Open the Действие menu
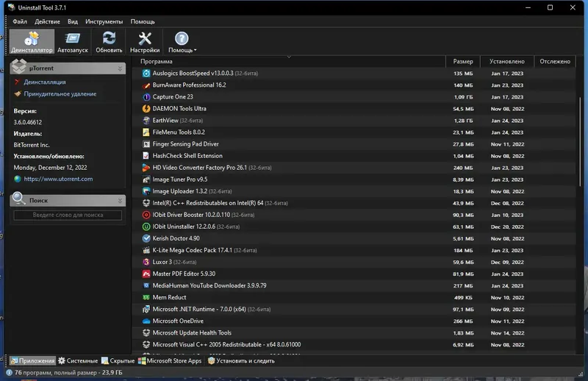The height and width of the screenshot is (381, 588). [x=47, y=21]
